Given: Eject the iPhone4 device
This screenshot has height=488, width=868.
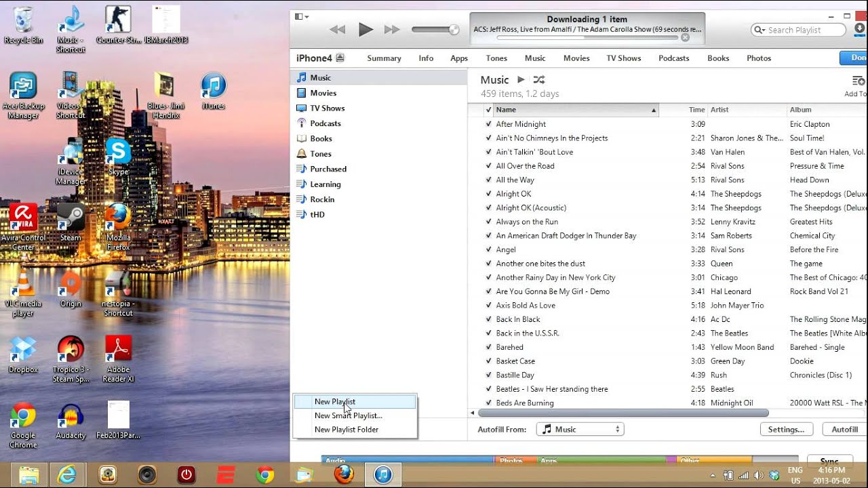Looking at the screenshot, I should coord(340,58).
